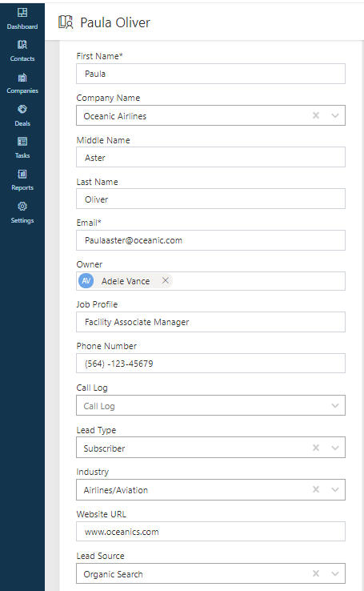364x591 pixels.
Task: Open the Call Log dropdown
Action: pos(335,405)
